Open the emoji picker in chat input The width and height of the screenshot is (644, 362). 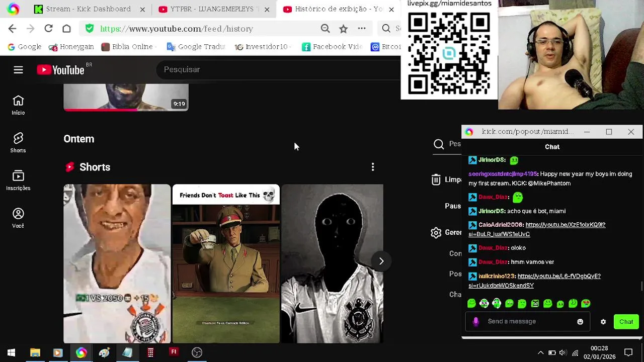click(x=580, y=322)
